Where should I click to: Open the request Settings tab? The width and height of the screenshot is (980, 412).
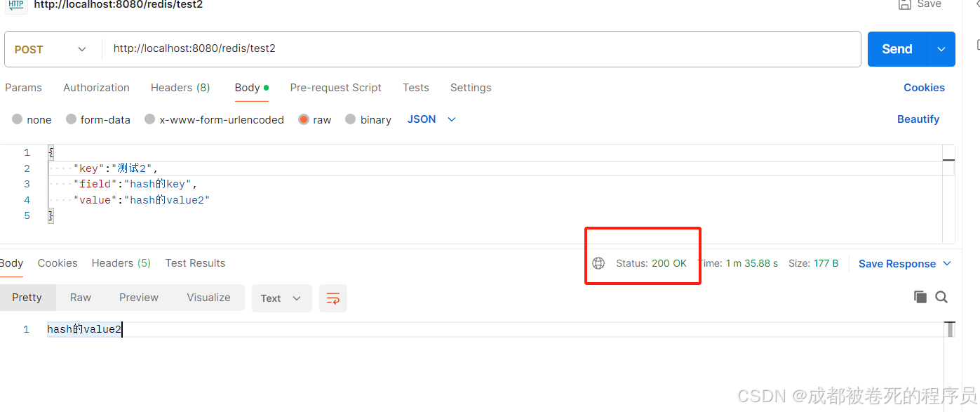tap(471, 88)
